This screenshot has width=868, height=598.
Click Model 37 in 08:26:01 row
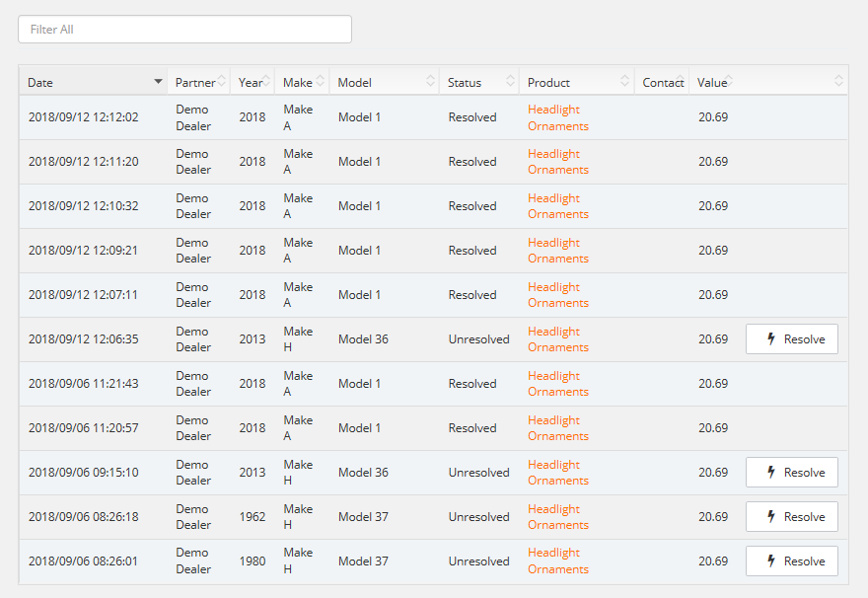pyautogui.click(x=363, y=561)
